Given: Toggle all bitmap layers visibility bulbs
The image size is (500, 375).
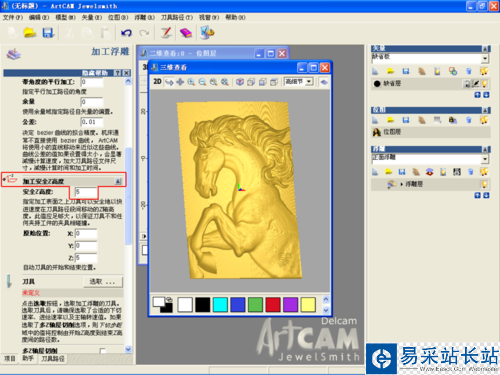Looking at the screenshot, I should [484, 120].
